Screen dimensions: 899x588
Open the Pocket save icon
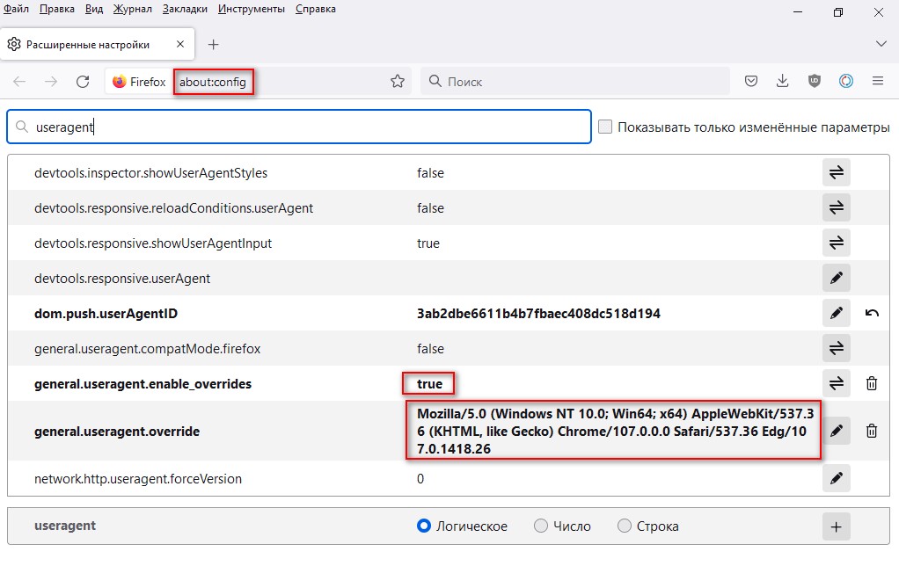pos(751,81)
